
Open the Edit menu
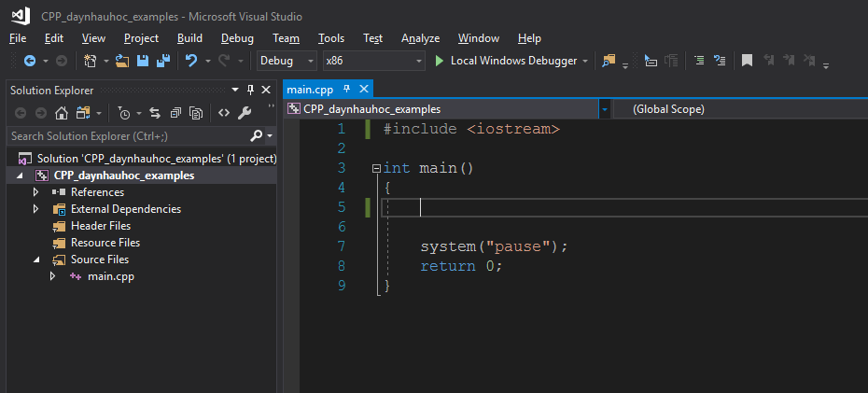pyautogui.click(x=54, y=38)
